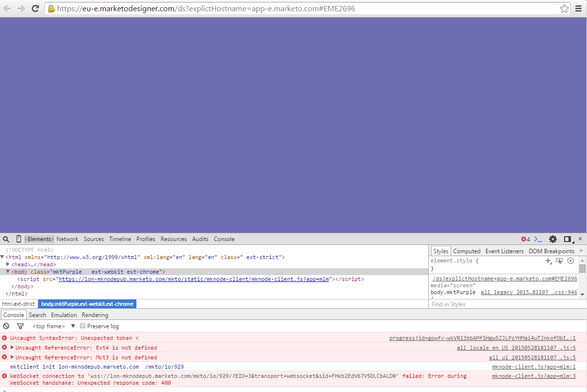The image size is (587, 392).
Task: Activate the inspect element magnifier
Action: 6,239
